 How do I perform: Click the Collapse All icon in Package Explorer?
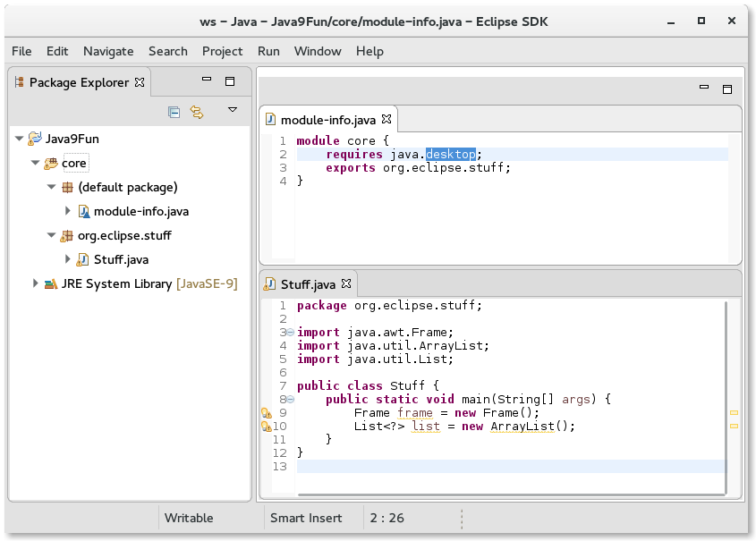[x=174, y=113]
